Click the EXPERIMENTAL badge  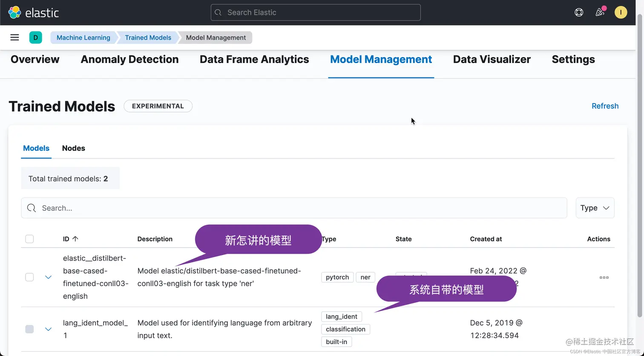(158, 106)
